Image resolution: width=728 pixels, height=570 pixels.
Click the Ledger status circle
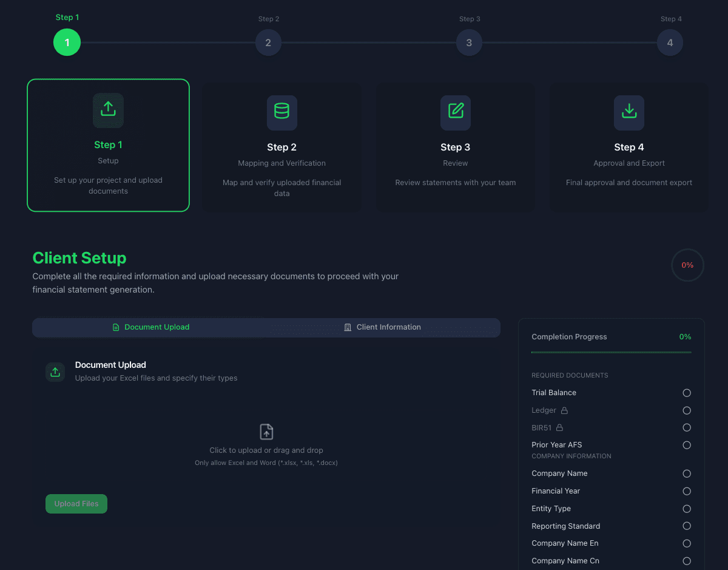pyautogui.click(x=687, y=410)
